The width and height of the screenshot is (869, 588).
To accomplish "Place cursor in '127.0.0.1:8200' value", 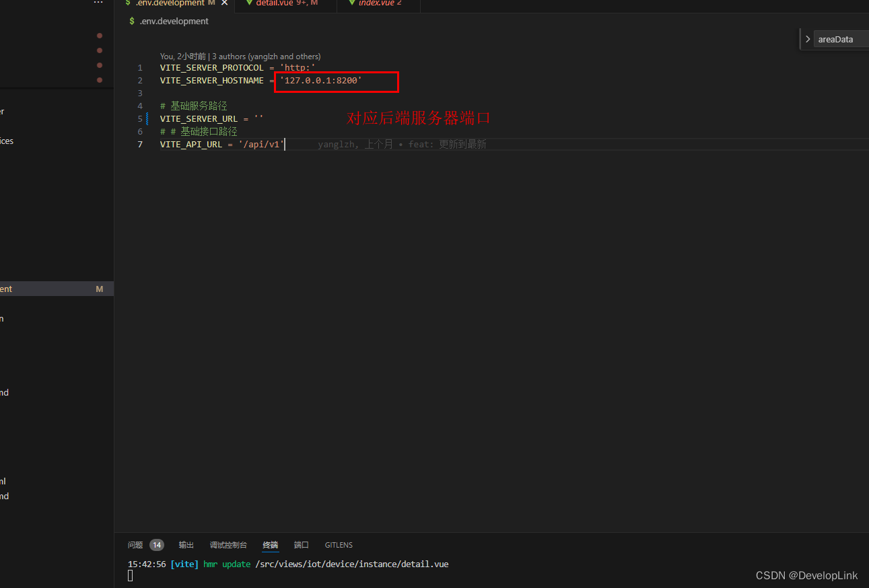I will tap(321, 81).
